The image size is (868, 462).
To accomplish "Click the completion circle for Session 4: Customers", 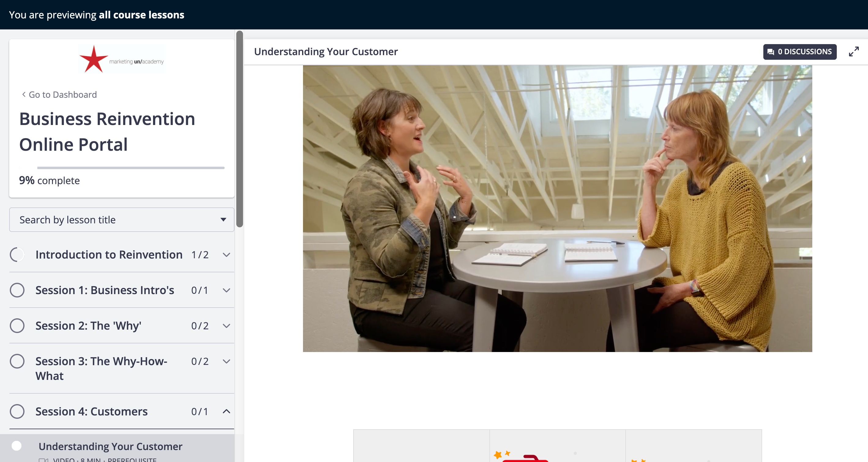I will click(x=17, y=411).
